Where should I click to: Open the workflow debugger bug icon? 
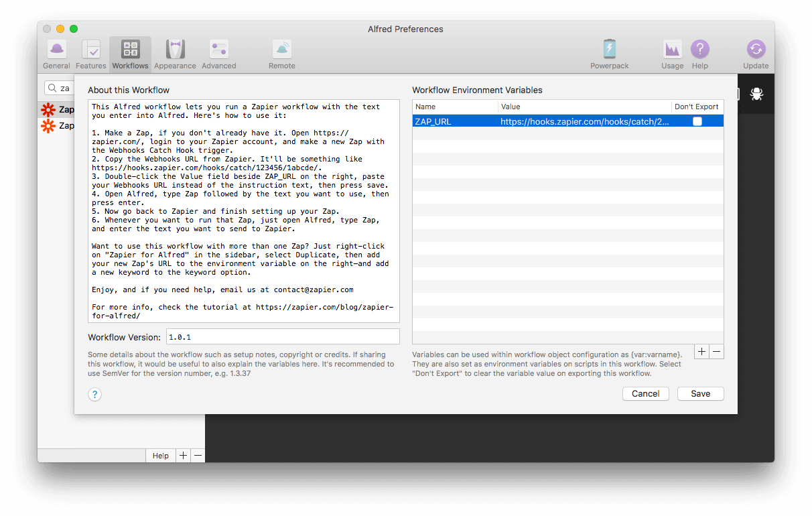click(x=756, y=94)
